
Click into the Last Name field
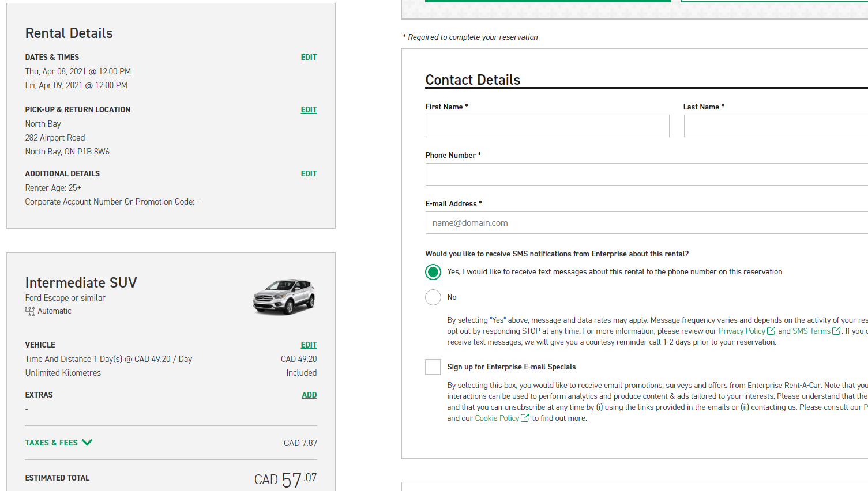click(x=776, y=126)
